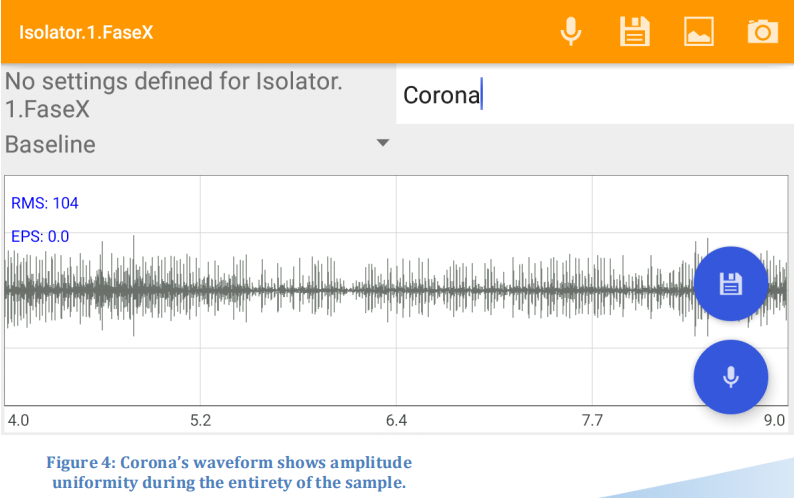Click the 9.0 time axis label

(774, 420)
